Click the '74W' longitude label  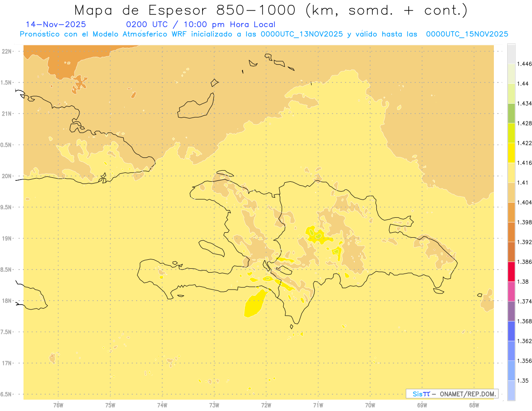(162, 405)
